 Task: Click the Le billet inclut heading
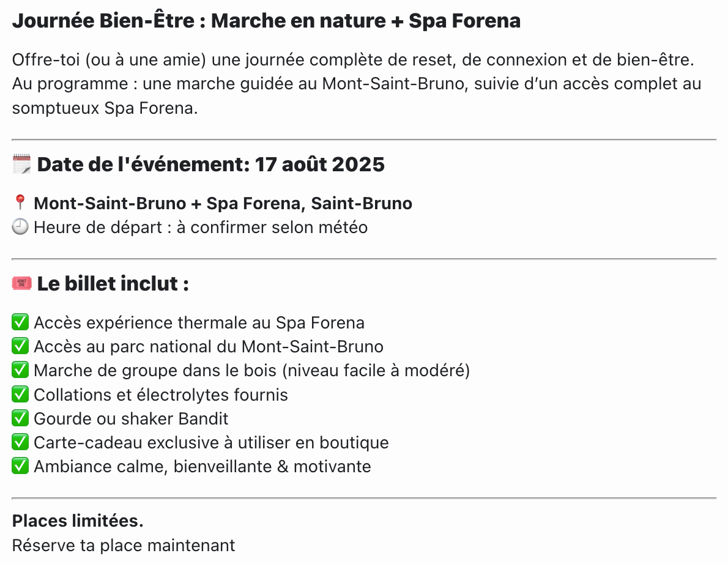[x=113, y=284]
